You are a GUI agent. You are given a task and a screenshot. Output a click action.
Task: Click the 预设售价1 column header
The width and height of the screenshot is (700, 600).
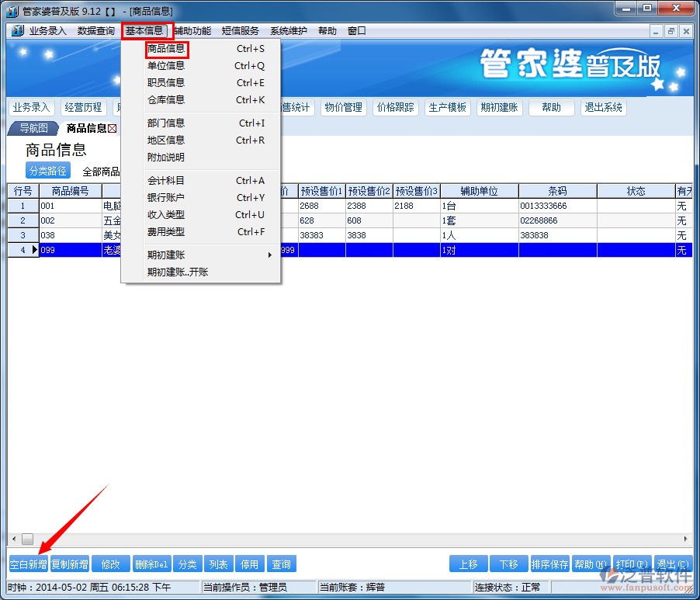click(321, 191)
